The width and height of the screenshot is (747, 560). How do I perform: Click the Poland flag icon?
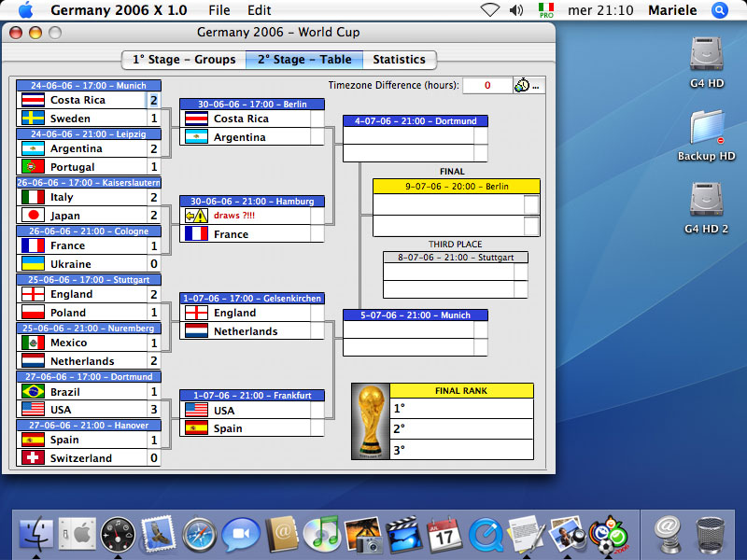click(x=33, y=313)
